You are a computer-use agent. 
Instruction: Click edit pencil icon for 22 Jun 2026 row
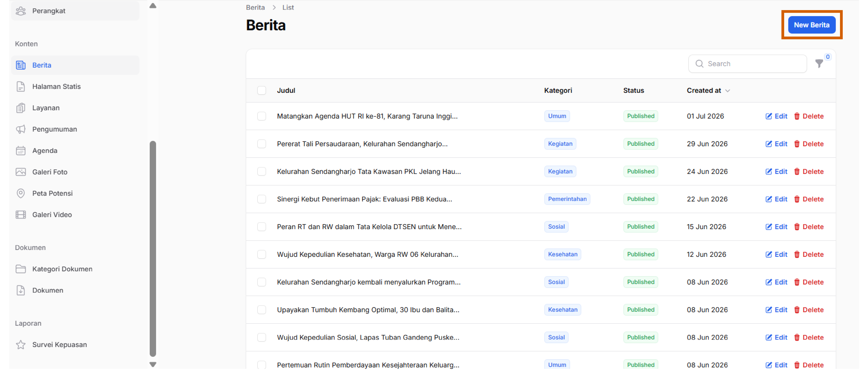(x=769, y=199)
